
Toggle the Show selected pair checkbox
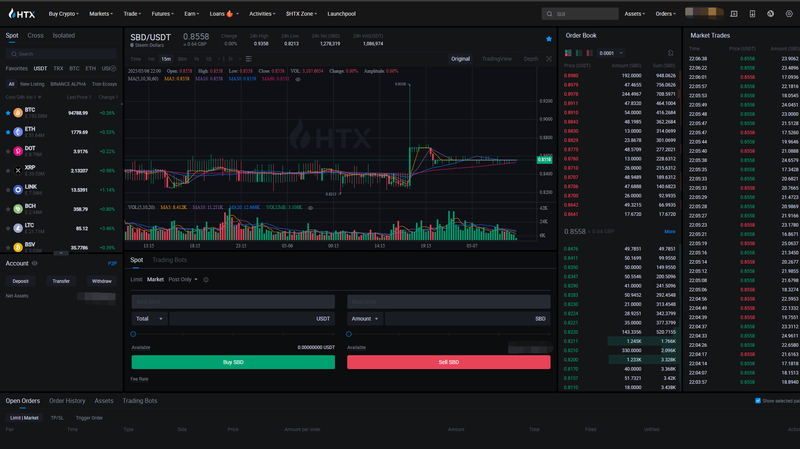click(758, 401)
